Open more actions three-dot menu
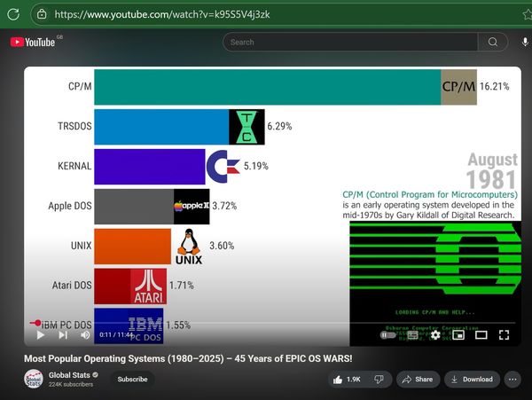Image resolution: width=532 pixels, height=400 pixels. pos(512,380)
